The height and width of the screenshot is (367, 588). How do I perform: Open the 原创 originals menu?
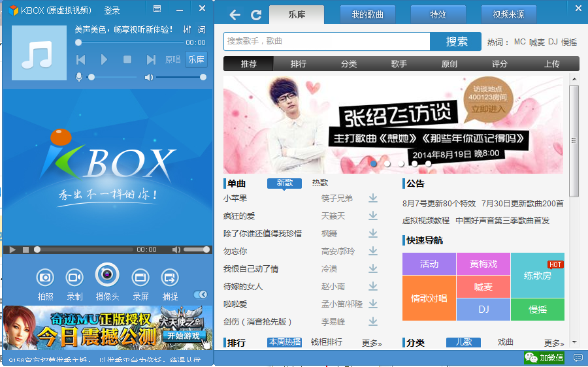pos(449,64)
